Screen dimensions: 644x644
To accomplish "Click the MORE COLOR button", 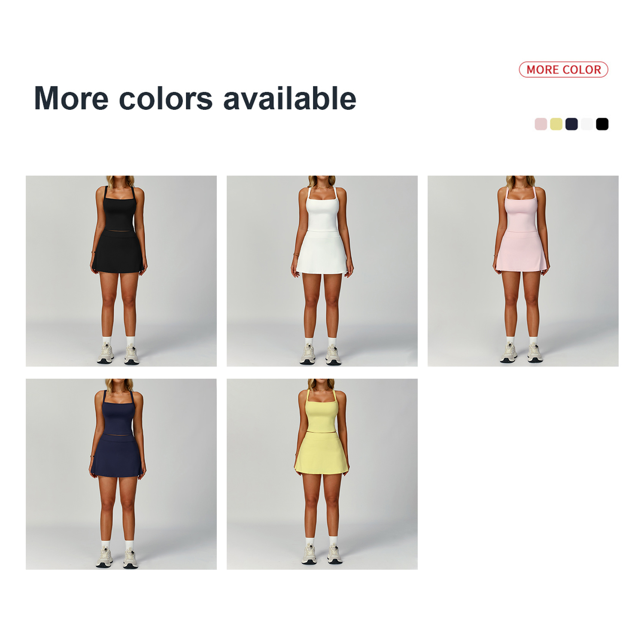I will click(563, 70).
